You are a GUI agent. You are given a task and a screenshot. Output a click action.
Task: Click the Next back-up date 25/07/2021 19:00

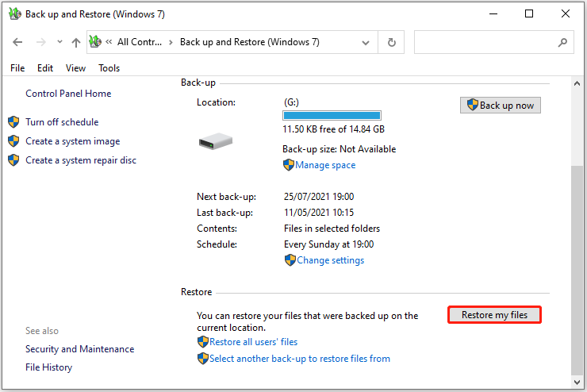click(319, 197)
